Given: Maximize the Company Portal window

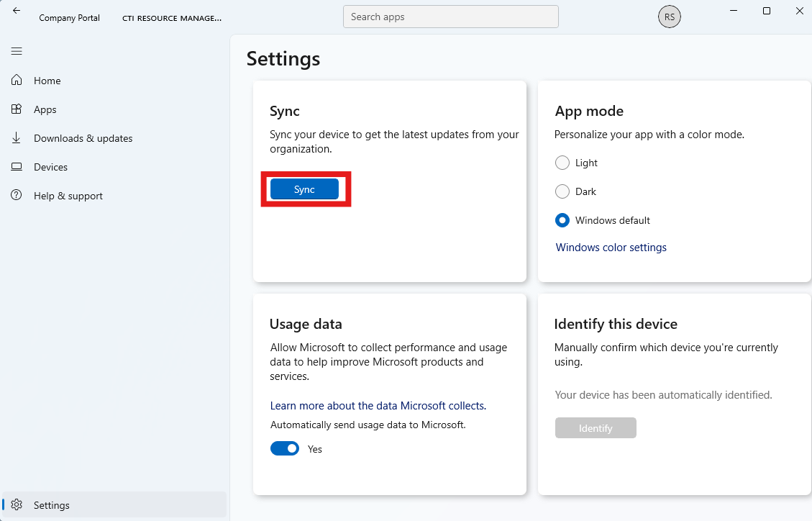Looking at the screenshot, I should coord(767,11).
